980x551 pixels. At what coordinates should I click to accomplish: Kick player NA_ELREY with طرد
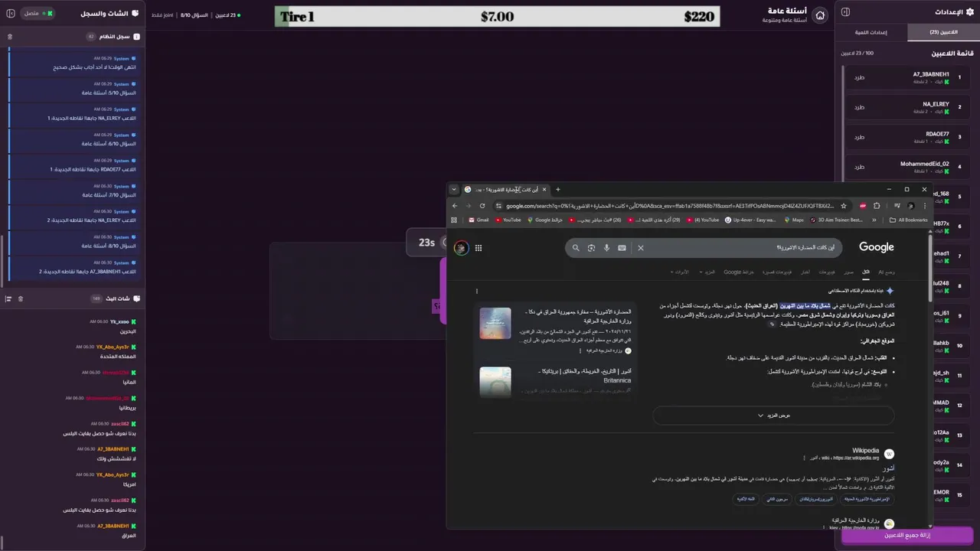pos(859,107)
